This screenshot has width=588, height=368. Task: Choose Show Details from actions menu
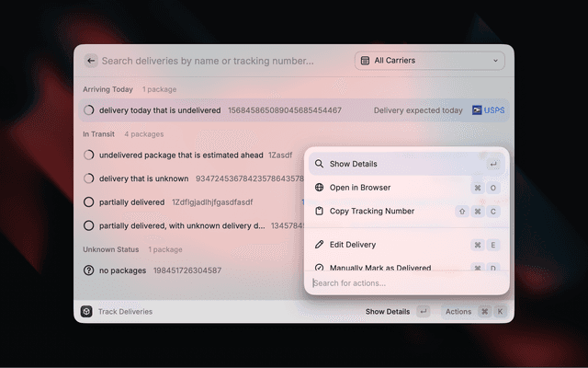coord(354,164)
